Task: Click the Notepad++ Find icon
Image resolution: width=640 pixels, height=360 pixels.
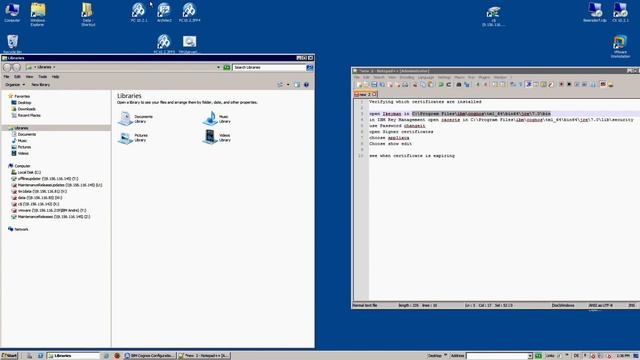Action: click(x=459, y=84)
